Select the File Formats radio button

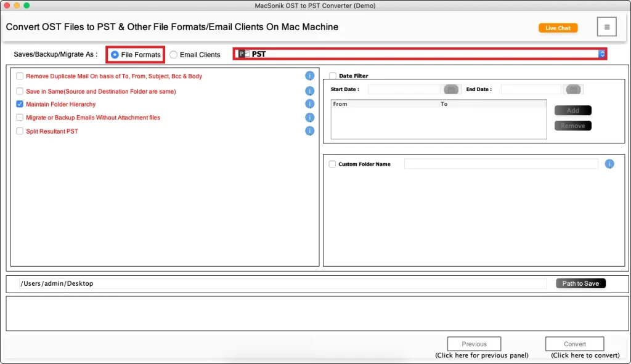coord(115,55)
